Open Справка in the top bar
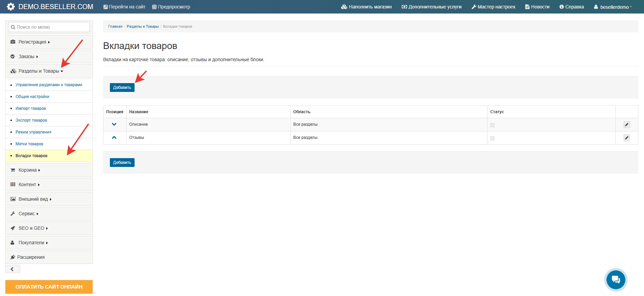 coord(572,7)
